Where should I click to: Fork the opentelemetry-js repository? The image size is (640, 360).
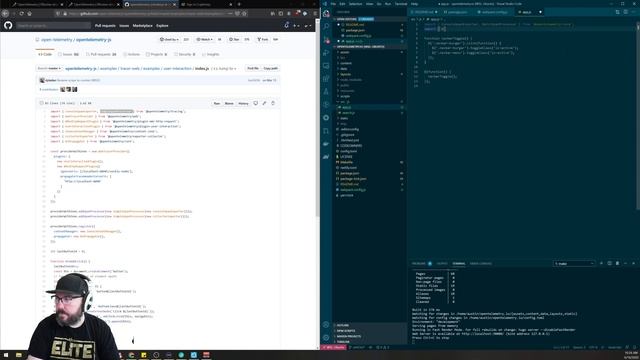pyautogui.click(x=263, y=40)
